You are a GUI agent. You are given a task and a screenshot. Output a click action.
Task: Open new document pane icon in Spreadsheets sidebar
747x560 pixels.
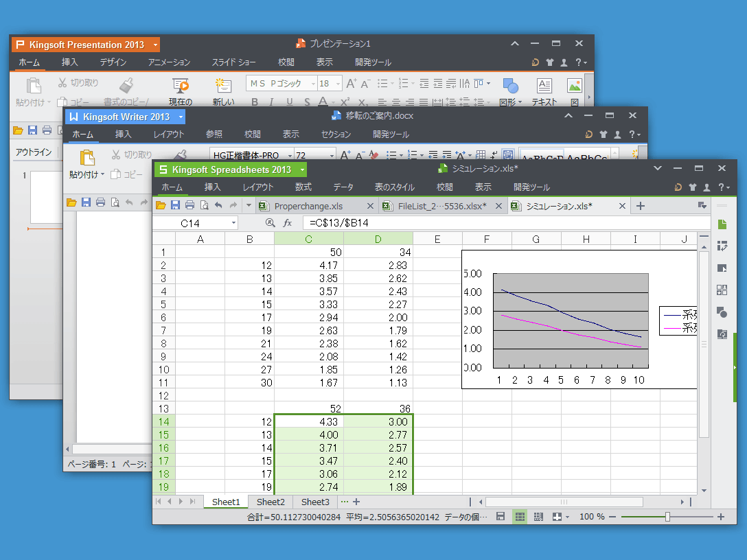point(722,224)
